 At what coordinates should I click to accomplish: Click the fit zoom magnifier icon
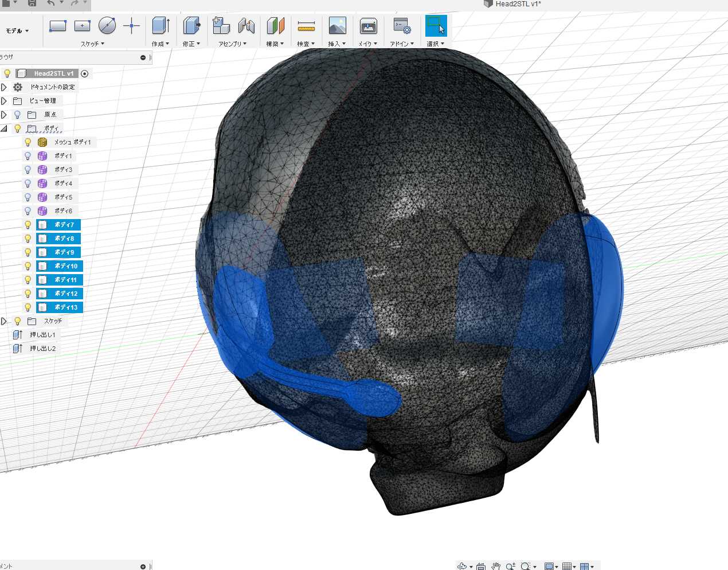click(x=525, y=566)
